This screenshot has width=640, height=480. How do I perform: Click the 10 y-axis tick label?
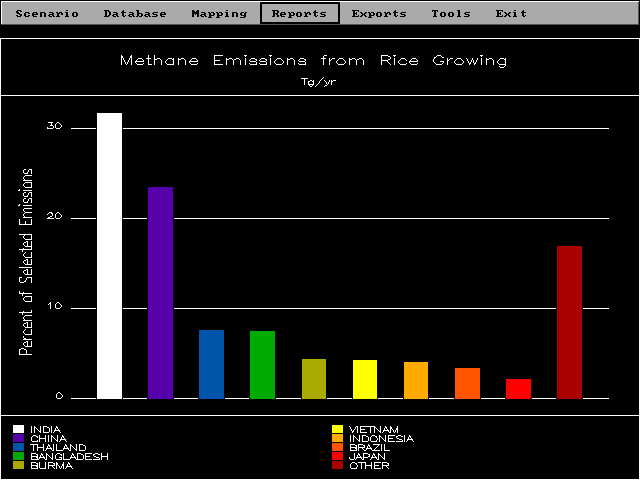point(54,306)
